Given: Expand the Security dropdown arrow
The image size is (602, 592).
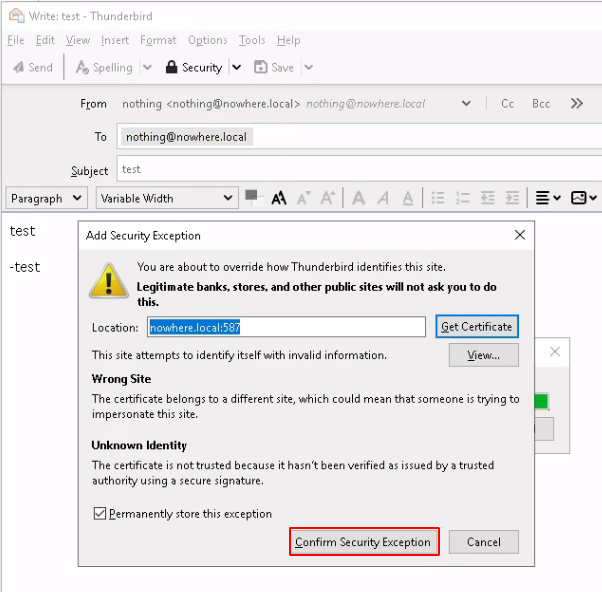Looking at the screenshot, I should [237, 68].
